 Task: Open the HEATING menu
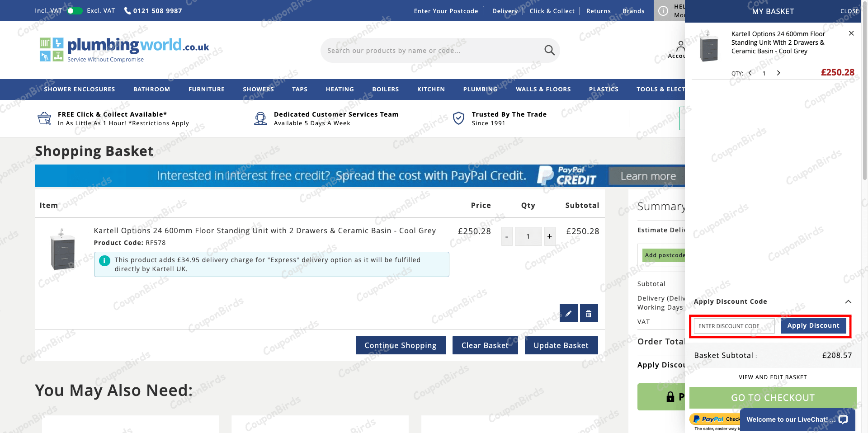[x=340, y=89]
